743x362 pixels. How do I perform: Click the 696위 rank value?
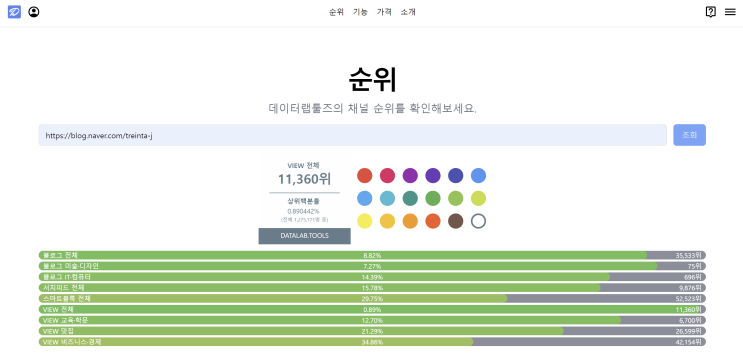[x=693, y=277]
